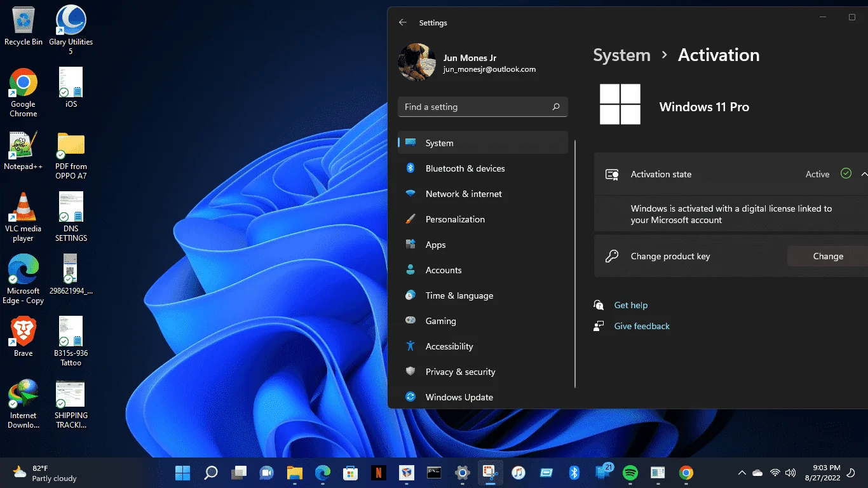Open Wi-Fi network tray icon
This screenshot has height=488, width=868.
pyautogui.click(x=775, y=473)
